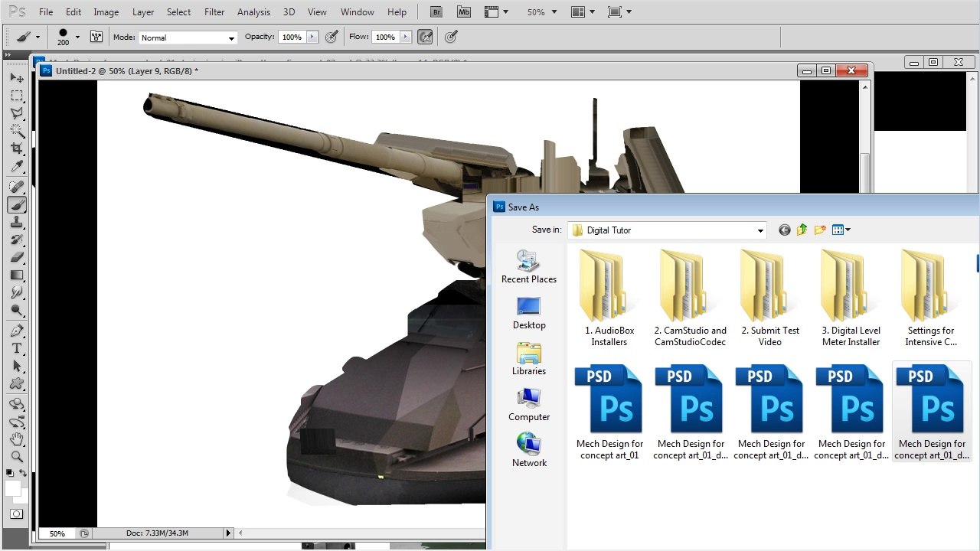Select the Zoom tool
This screenshot has width=980, height=551.
pyautogui.click(x=16, y=457)
